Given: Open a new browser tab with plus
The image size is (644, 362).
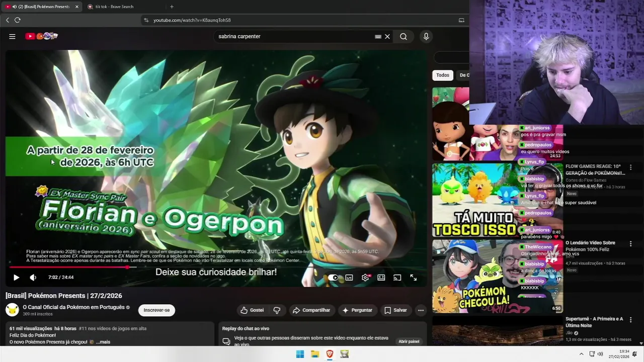Looking at the screenshot, I should 172,7.
